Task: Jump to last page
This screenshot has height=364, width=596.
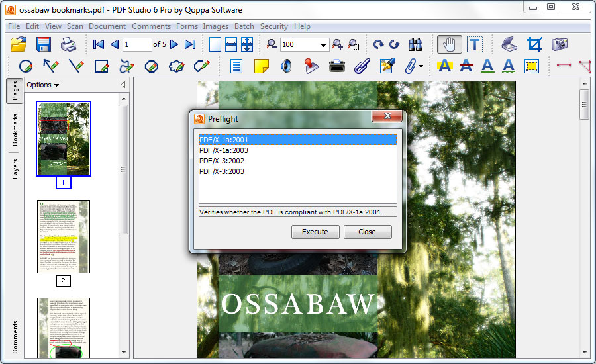Action: pos(190,44)
